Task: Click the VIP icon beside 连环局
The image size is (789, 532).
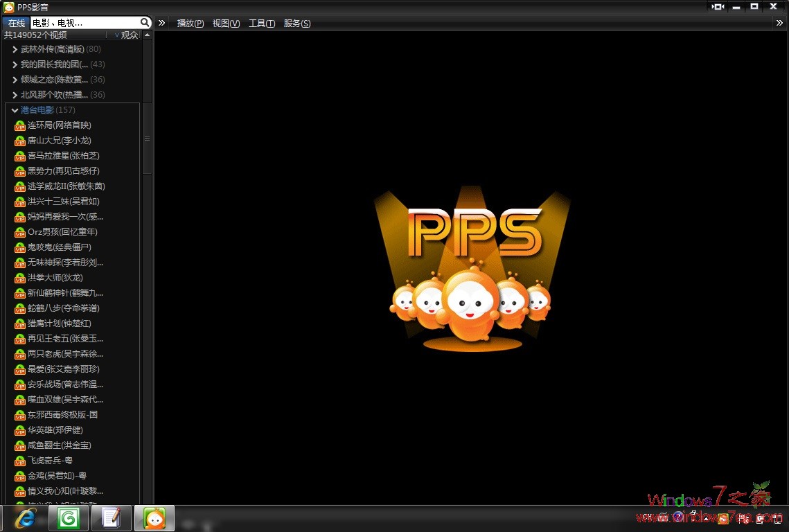Action: pyautogui.click(x=20, y=125)
